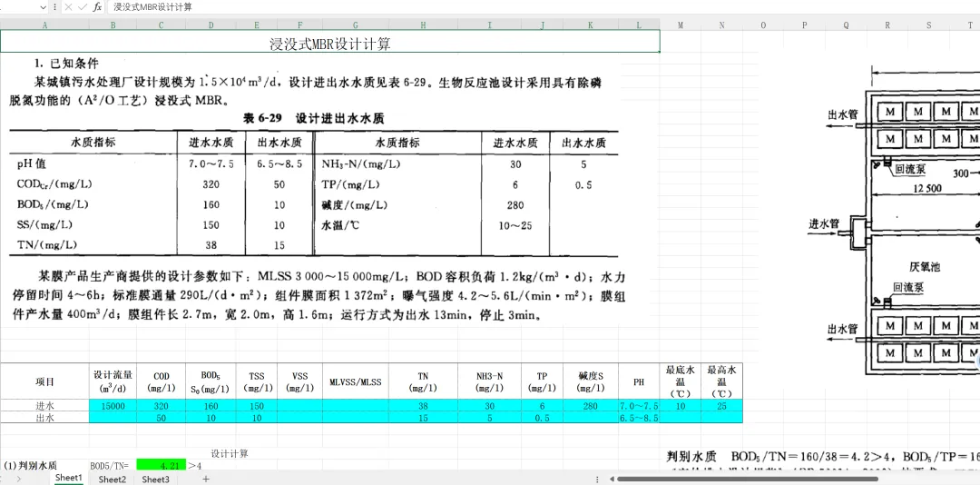
Task: Select column K header
Action: click(x=590, y=25)
